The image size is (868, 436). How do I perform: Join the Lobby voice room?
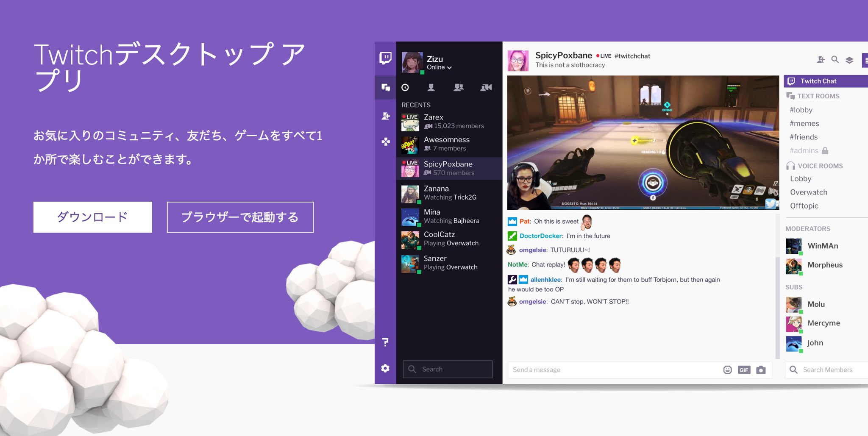tap(801, 179)
